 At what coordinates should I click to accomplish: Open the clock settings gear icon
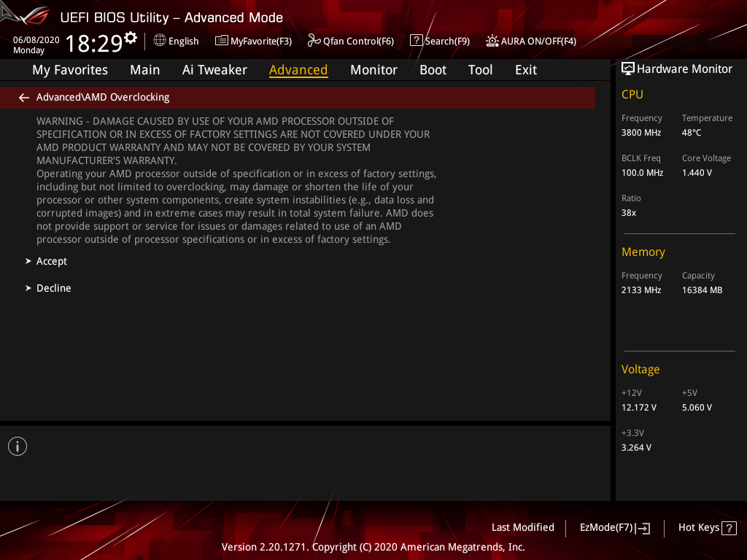click(131, 37)
